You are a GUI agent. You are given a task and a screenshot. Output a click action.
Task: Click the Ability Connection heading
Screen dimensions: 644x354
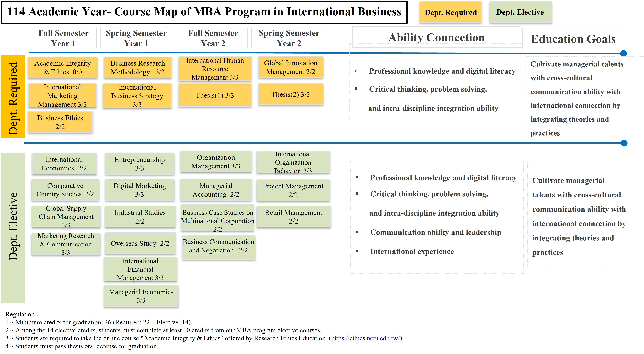(x=436, y=37)
